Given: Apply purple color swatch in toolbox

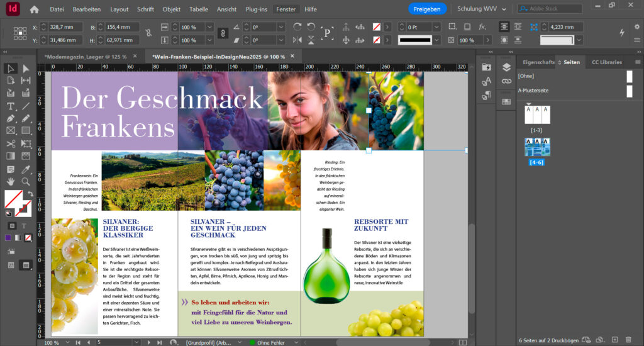Looking at the screenshot, I should (x=8, y=238).
